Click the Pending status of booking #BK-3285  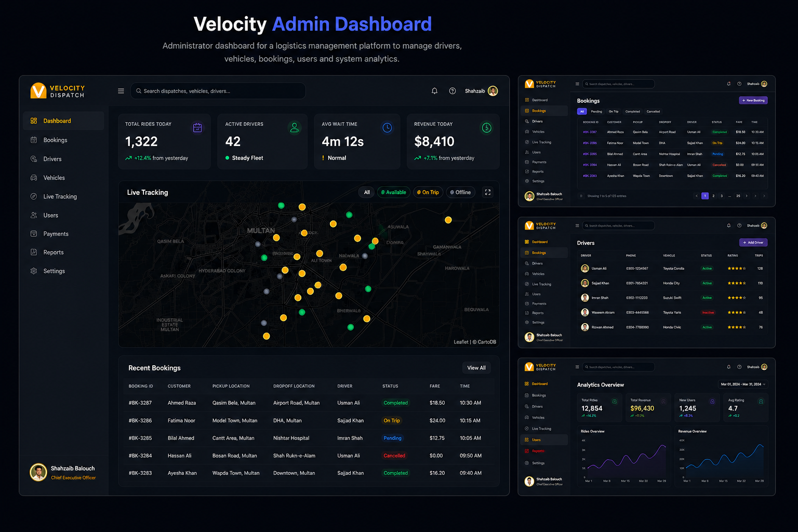392,438
